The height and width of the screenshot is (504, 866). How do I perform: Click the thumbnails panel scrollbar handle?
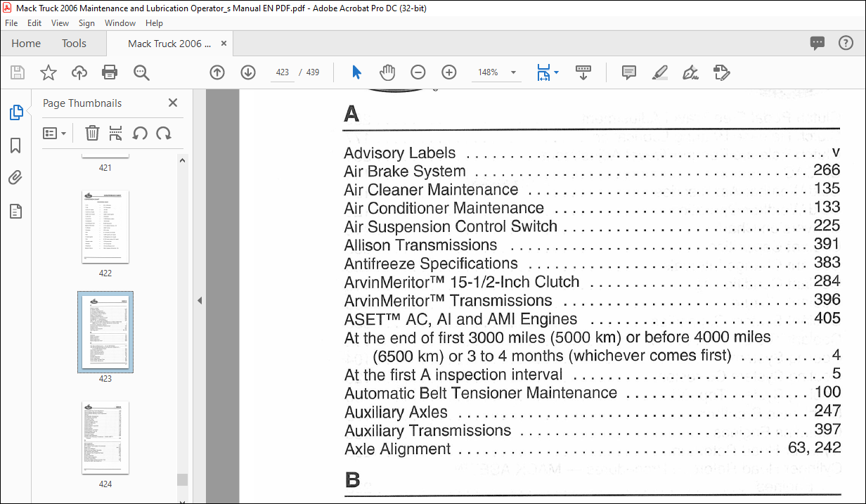(182, 479)
